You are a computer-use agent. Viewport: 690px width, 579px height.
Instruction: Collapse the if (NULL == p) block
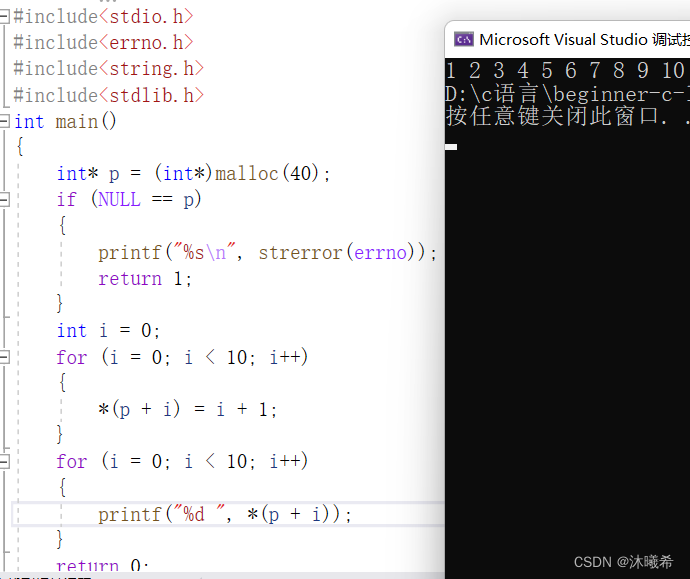coord(4,200)
